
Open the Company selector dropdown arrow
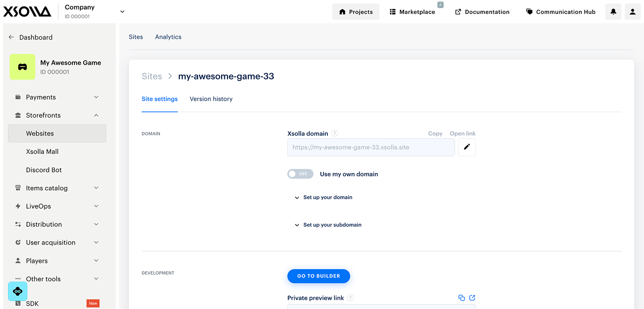click(122, 11)
